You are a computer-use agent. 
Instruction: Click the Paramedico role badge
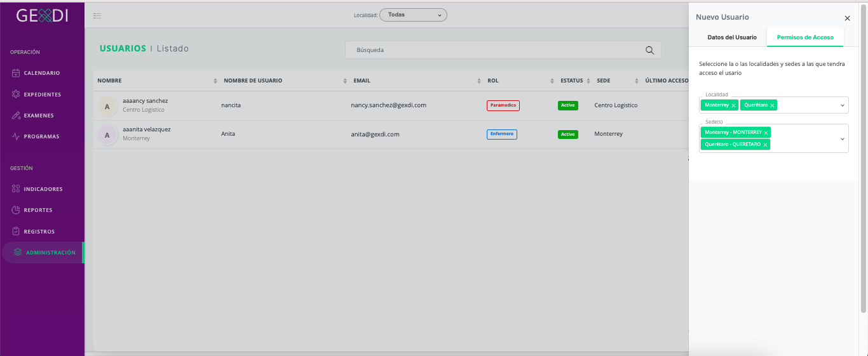click(x=503, y=105)
